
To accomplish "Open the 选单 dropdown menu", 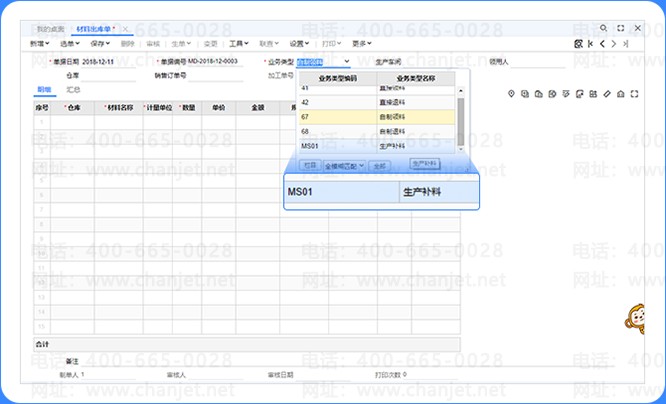I will [70, 43].
